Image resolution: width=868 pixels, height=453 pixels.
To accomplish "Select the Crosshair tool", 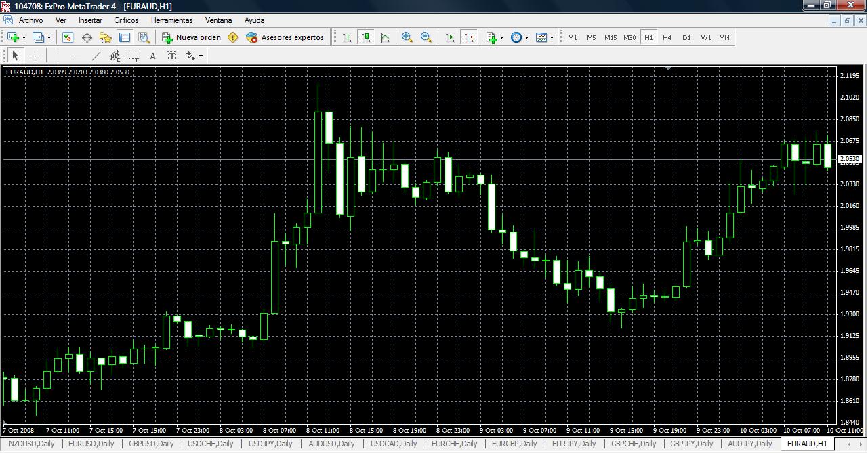I will pyautogui.click(x=35, y=56).
